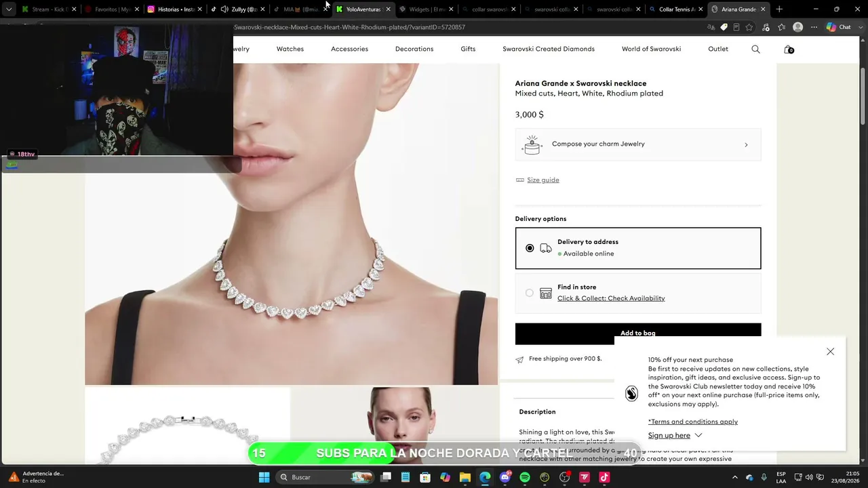This screenshot has width=868, height=488.
Task: Open volume control in system tray
Action: pyautogui.click(x=809, y=477)
